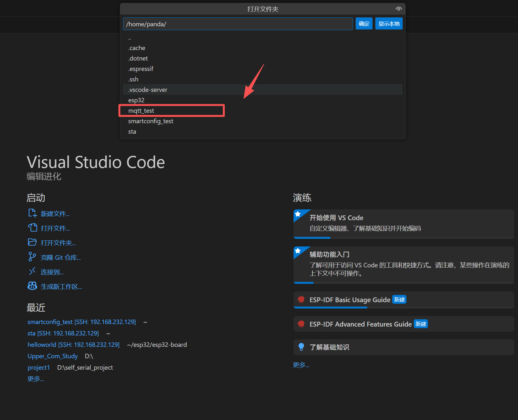Click the 确定 confirm button
The image size is (518, 420).
(364, 24)
